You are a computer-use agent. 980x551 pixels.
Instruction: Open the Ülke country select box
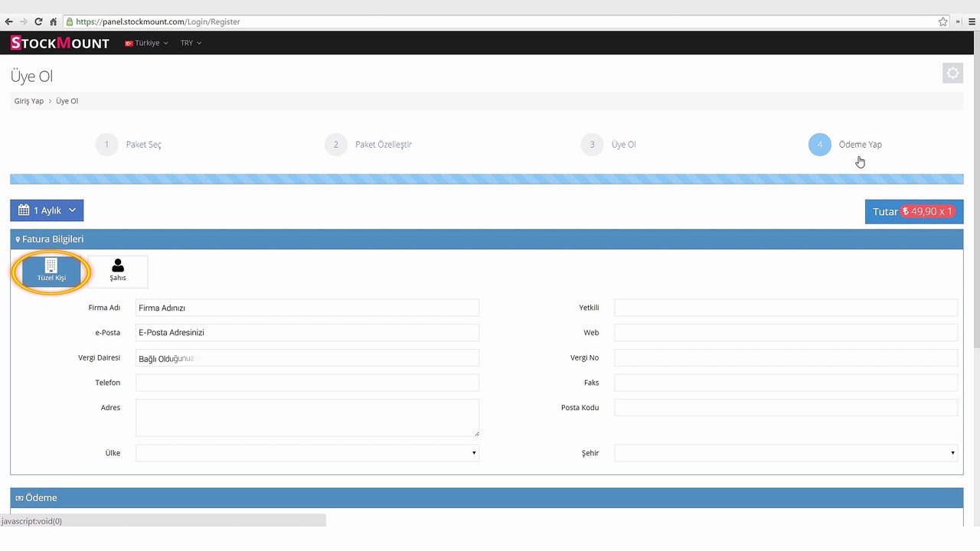click(x=307, y=453)
